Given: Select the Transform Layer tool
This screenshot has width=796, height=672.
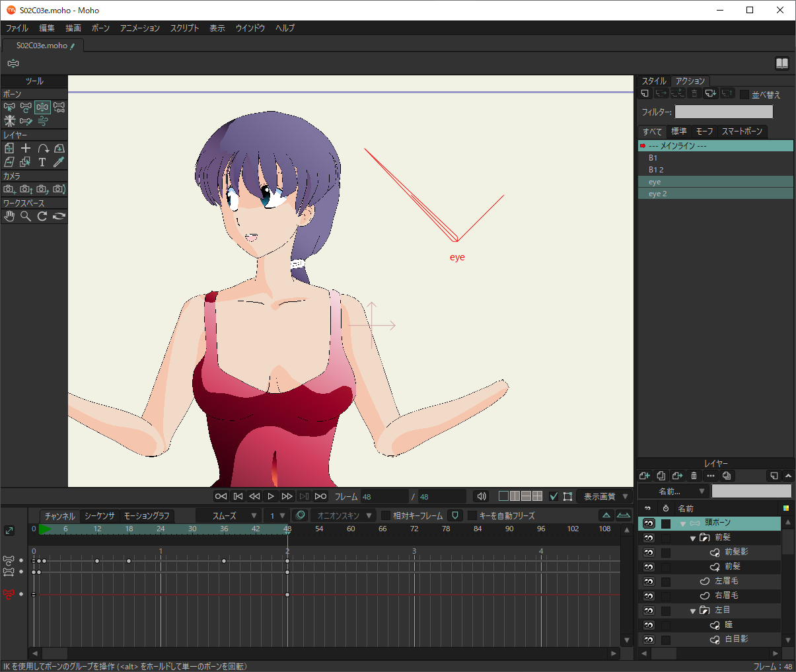Looking at the screenshot, I should point(9,148).
